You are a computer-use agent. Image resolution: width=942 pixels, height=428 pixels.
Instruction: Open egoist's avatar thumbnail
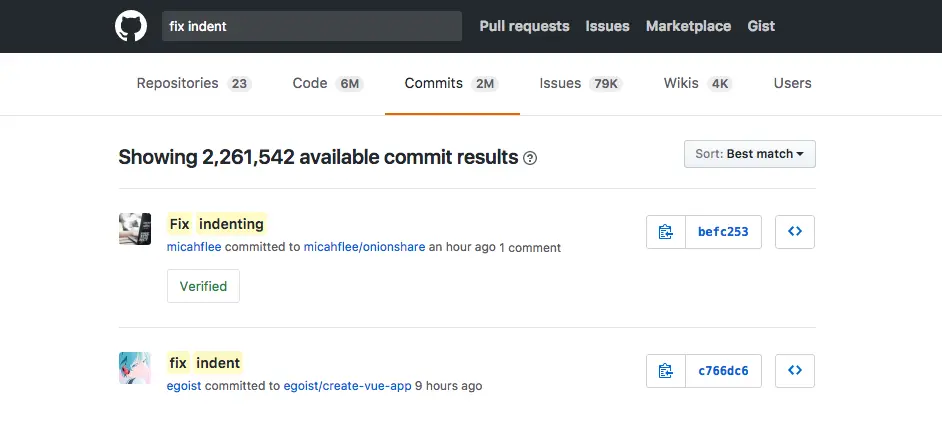click(x=135, y=368)
